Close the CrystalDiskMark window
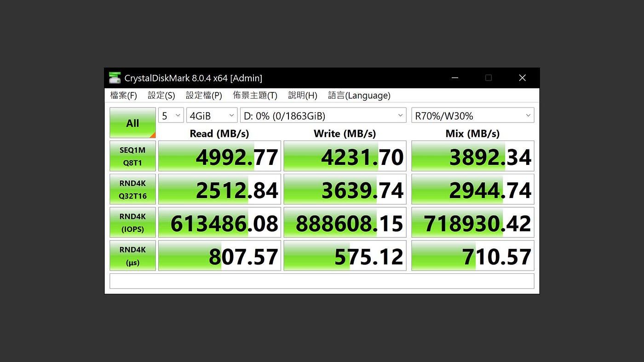The height and width of the screenshot is (362, 644). (523, 78)
